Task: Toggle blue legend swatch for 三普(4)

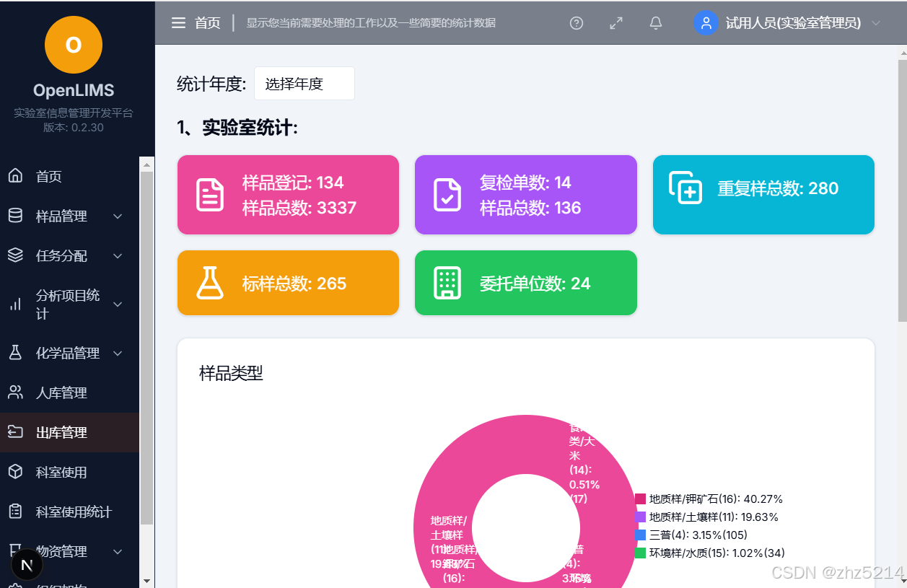Action: pos(640,535)
